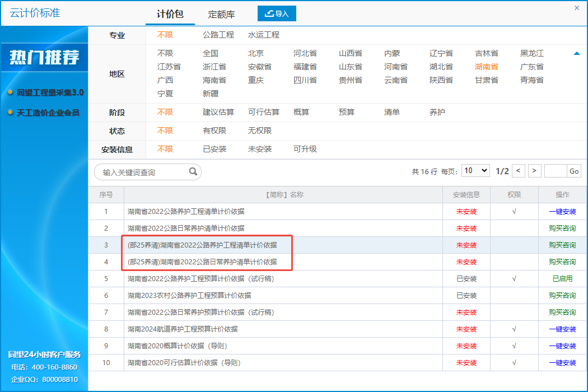Filter by 已安装 install status

[214, 149]
